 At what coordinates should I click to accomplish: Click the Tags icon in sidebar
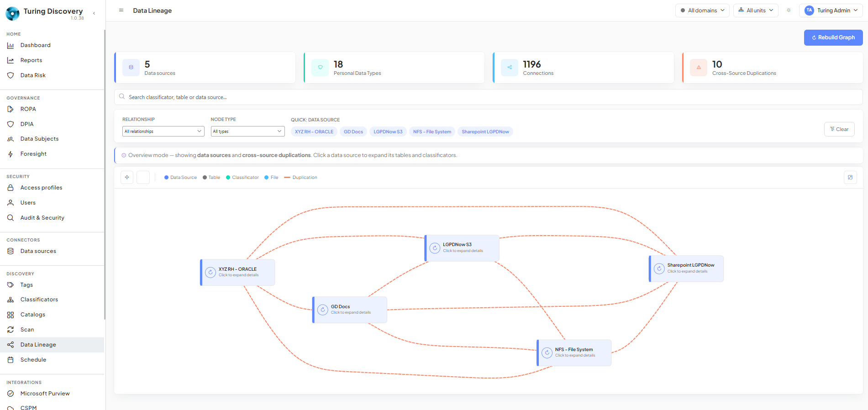11,285
